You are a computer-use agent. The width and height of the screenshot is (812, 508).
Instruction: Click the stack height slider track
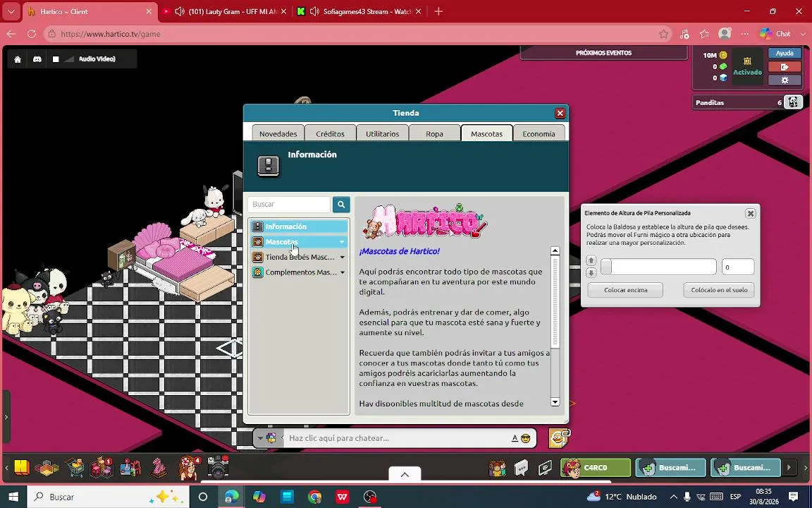(658, 267)
